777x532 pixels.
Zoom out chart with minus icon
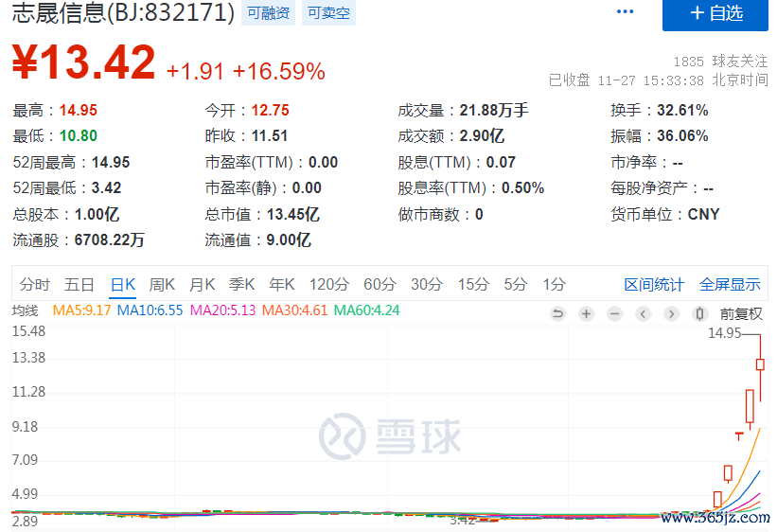(614, 314)
